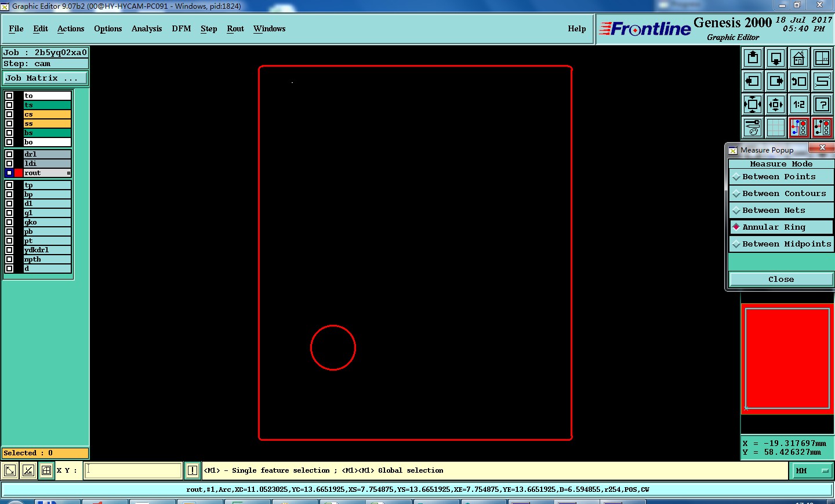Open the Windows menu
Image resolution: width=835 pixels, height=504 pixels.
pyautogui.click(x=270, y=28)
